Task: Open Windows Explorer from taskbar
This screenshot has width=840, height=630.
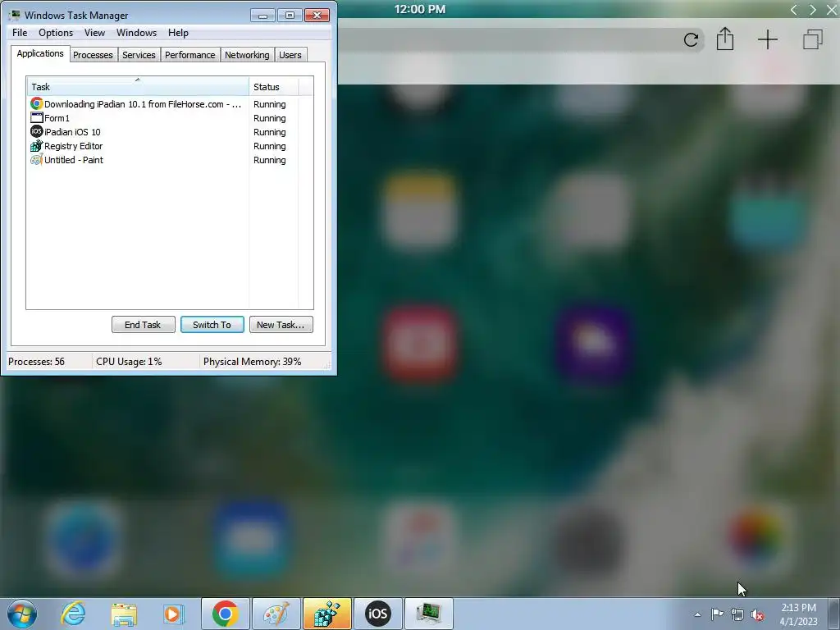Action: [x=124, y=614]
